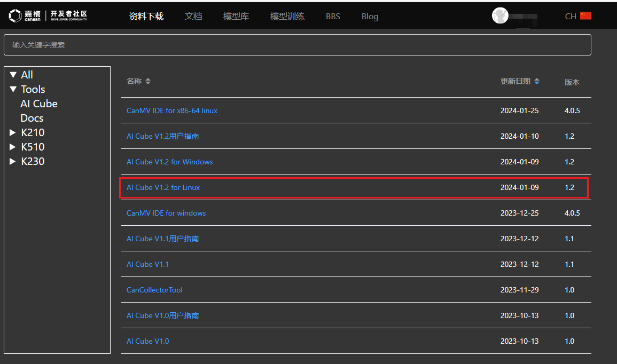Click the date 2024-01-10
Image resolution: width=617 pixels, height=364 pixels.
click(519, 136)
